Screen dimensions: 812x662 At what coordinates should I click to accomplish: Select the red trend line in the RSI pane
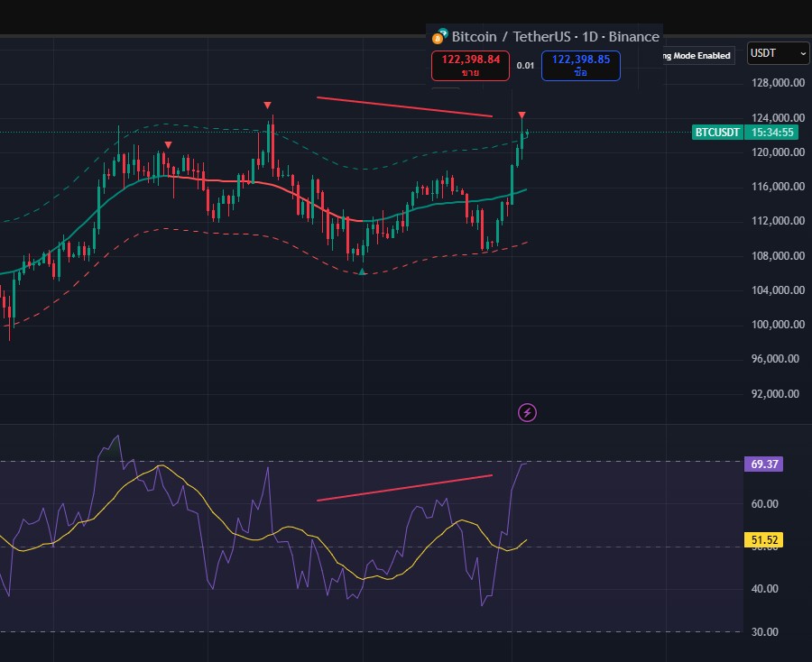pos(404,488)
